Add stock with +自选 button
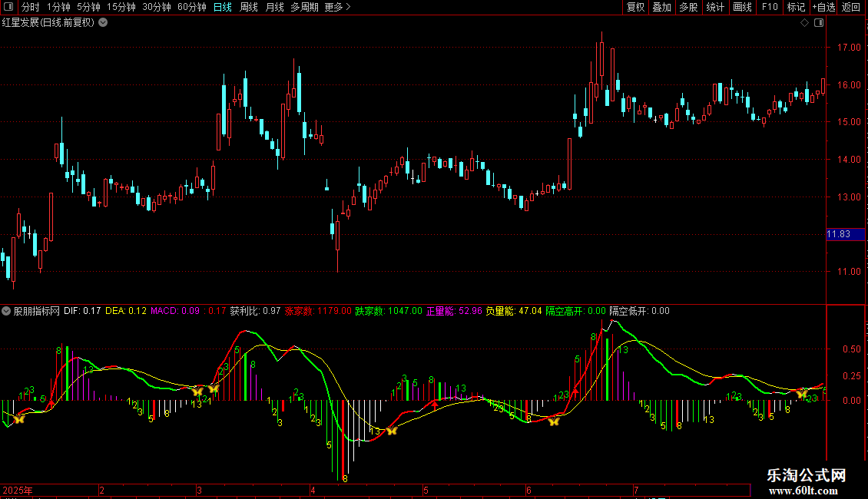Image resolution: width=868 pixels, height=499 pixels. [823, 7]
